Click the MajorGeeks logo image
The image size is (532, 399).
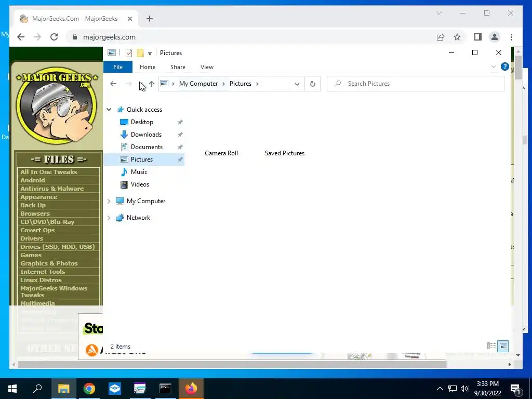pos(57,105)
